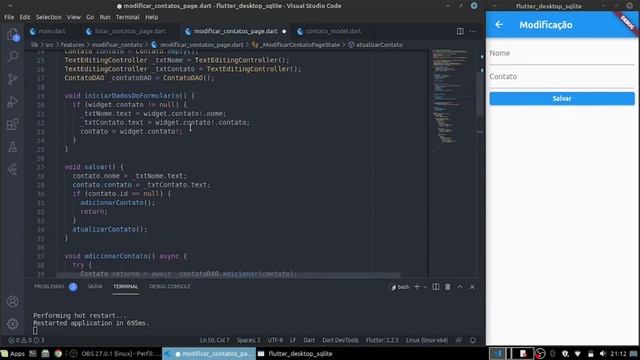Open the SAÍDA panel tab

[95, 287]
